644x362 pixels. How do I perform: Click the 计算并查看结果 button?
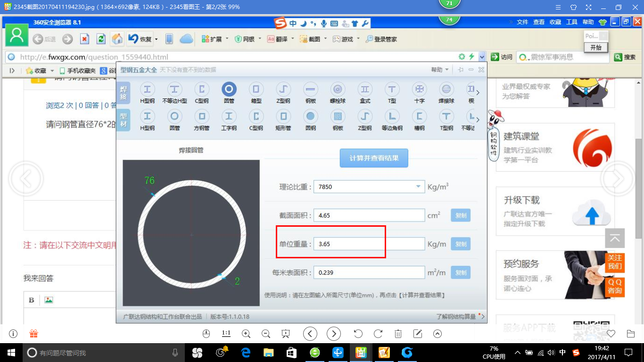374,158
